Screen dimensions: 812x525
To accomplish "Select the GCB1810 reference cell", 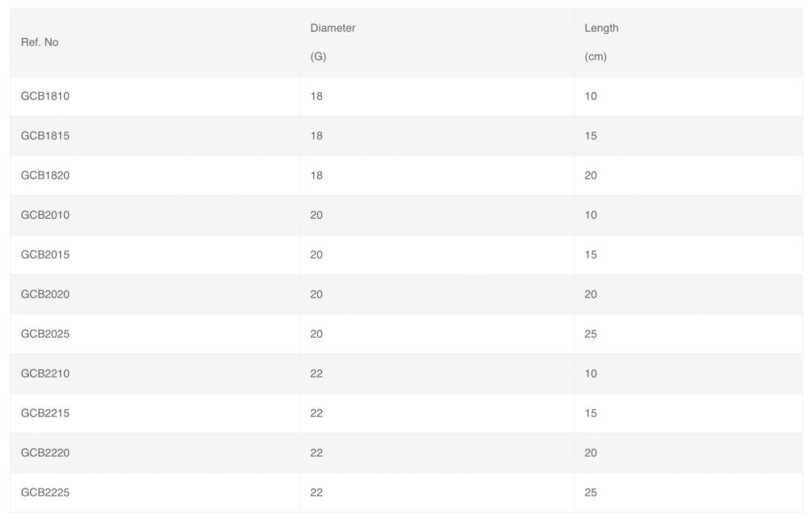I will coord(45,96).
